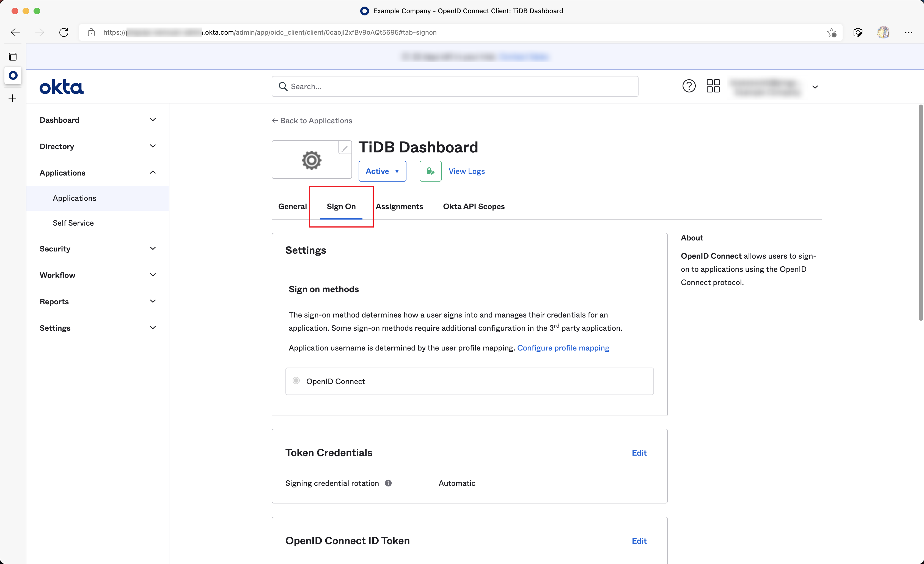This screenshot has width=924, height=564.
Task: Select the OpenID Connect sign-on method
Action: (296, 381)
